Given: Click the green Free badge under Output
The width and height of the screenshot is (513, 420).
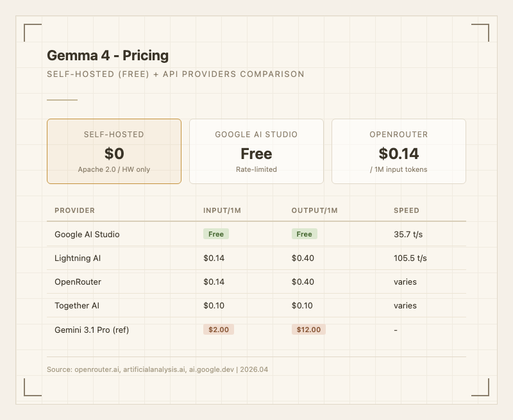Looking at the screenshot, I should 305,235.
